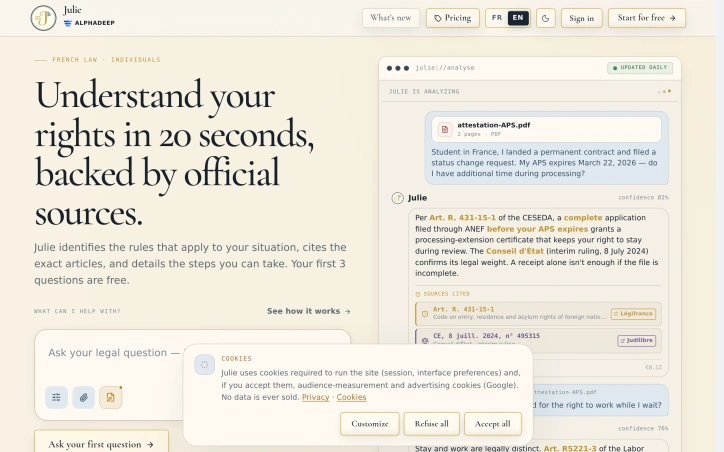The height and width of the screenshot is (452, 724).
Task: Click Start for free button
Action: pos(646,18)
